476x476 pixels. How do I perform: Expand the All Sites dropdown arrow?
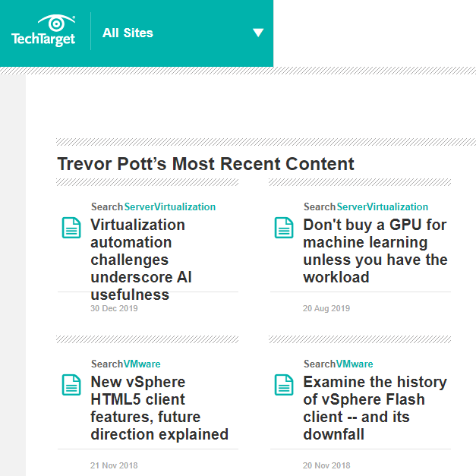coord(258,33)
